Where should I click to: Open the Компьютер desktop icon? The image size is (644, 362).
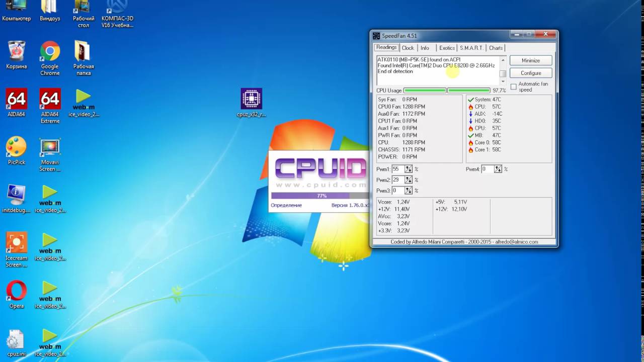(x=16, y=11)
